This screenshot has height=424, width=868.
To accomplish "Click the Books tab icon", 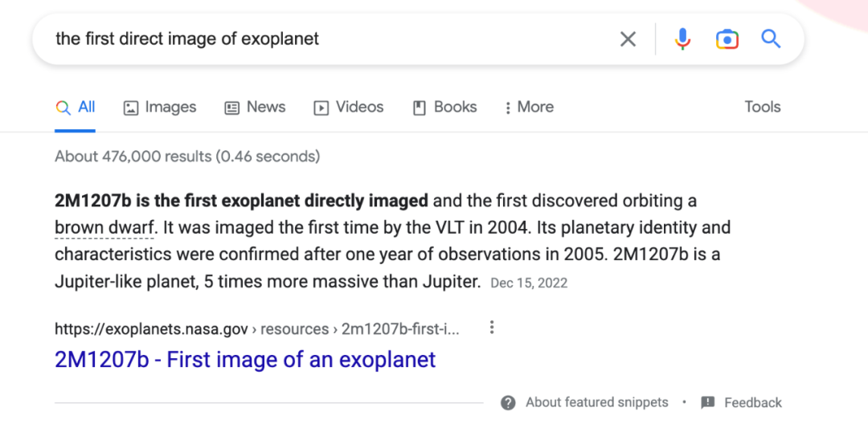I will [x=419, y=108].
